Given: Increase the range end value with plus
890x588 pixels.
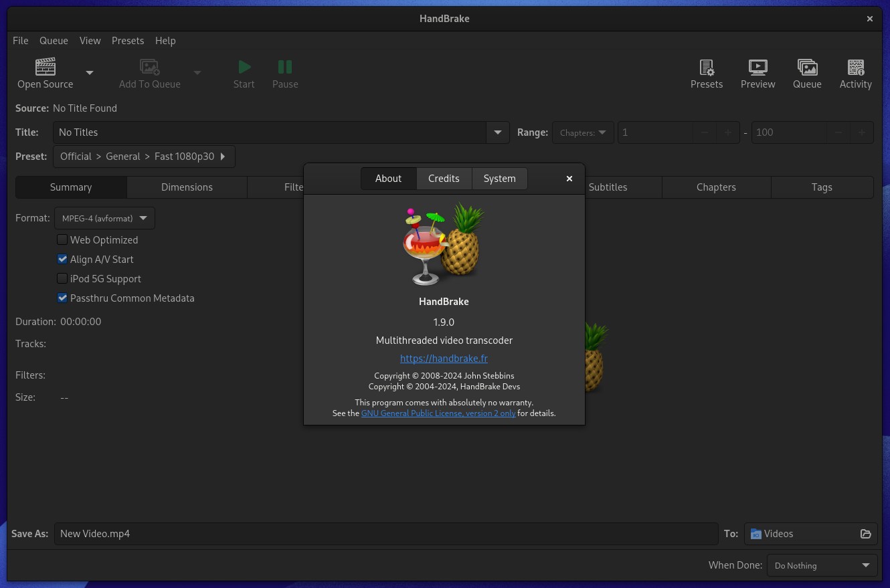Looking at the screenshot, I should tap(862, 132).
